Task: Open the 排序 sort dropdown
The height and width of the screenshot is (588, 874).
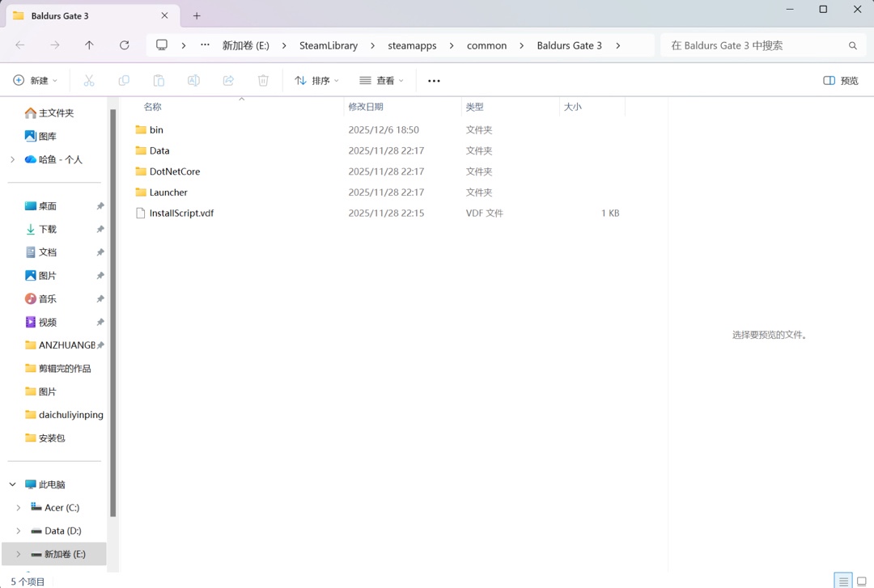Action: (316, 81)
